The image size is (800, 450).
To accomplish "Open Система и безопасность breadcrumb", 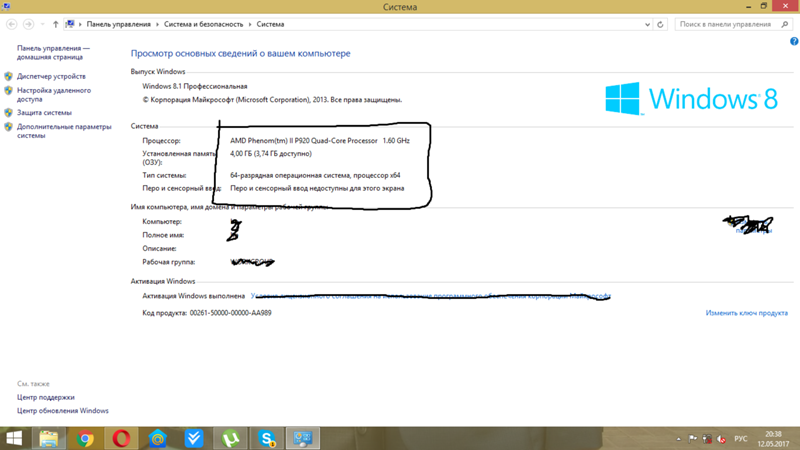I will pyautogui.click(x=204, y=24).
